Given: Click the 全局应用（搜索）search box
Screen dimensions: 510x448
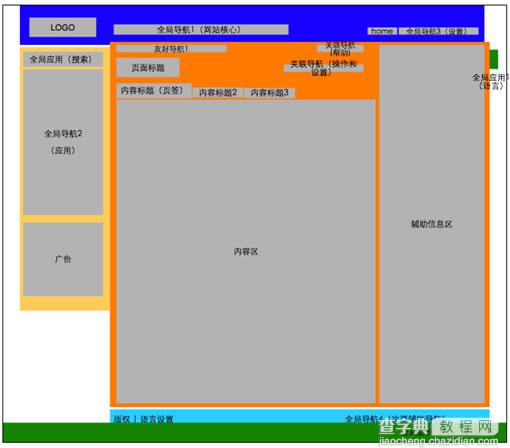Looking at the screenshot, I should (63, 59).
